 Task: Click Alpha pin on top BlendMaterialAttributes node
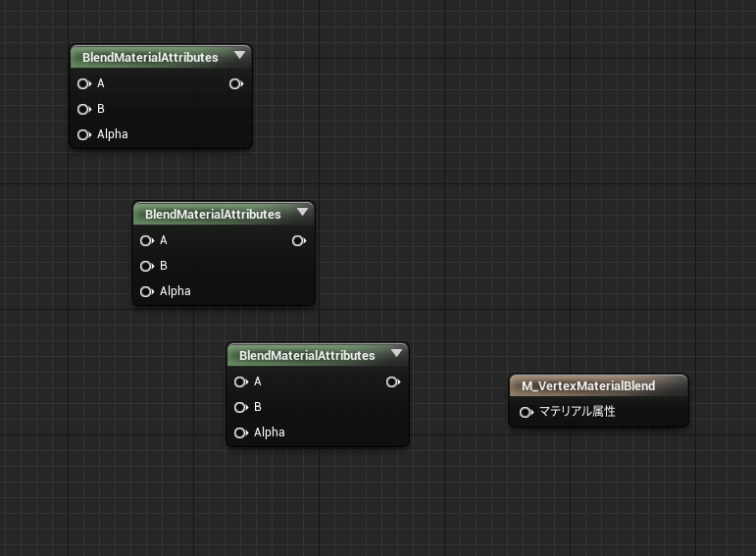click(84, 134)
